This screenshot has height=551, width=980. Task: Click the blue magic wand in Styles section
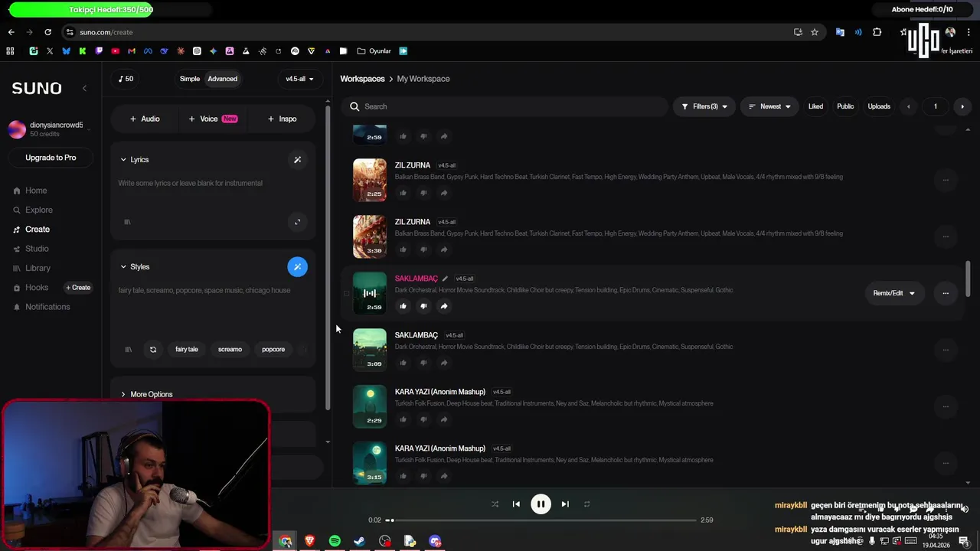tap(298, 267)
